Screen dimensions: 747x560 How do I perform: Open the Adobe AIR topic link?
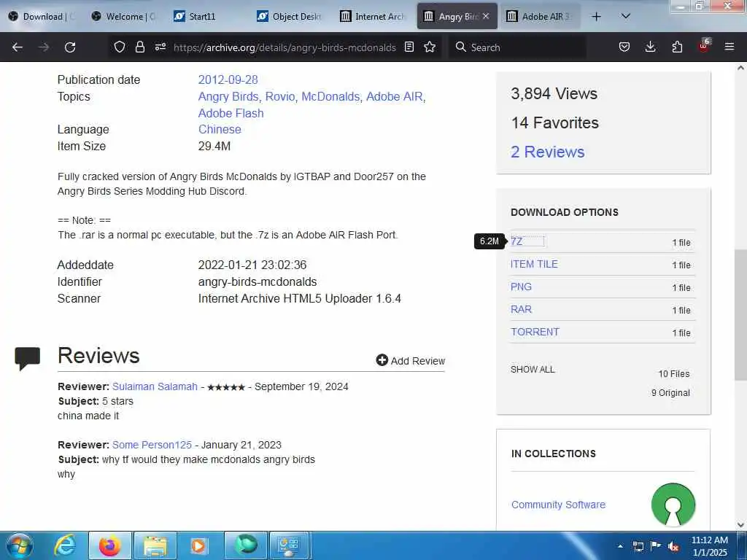tap(395, 97)
